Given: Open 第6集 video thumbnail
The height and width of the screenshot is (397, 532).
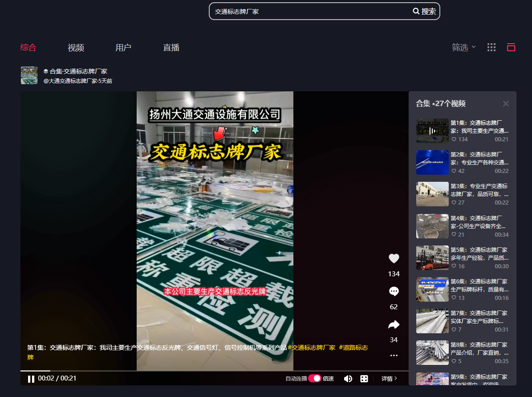Looking at the screenshot, I should [432, 289].
